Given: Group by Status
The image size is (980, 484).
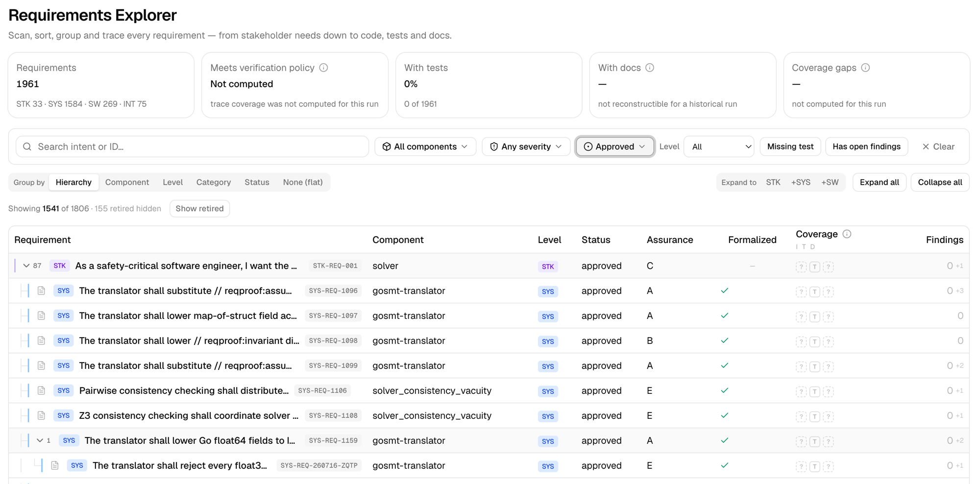Looking at the screenshot, I should [x=257, y=182].
